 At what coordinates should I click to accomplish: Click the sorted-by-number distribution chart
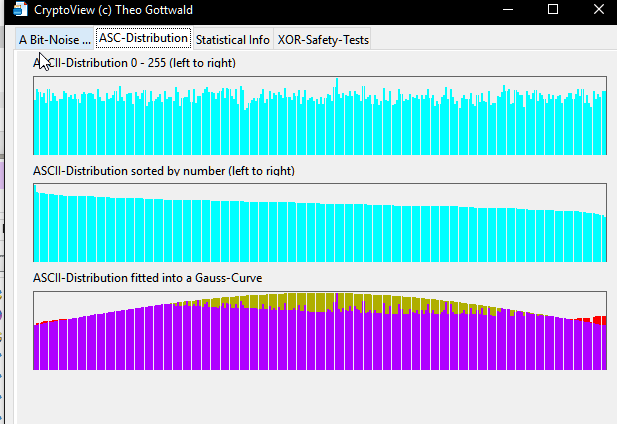tap(320, 222)
